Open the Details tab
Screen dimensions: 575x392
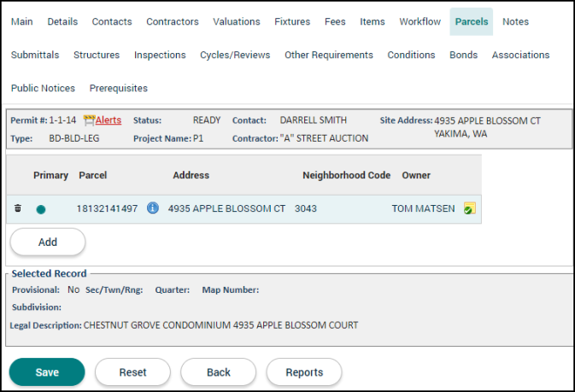click(x=62, y=21)
